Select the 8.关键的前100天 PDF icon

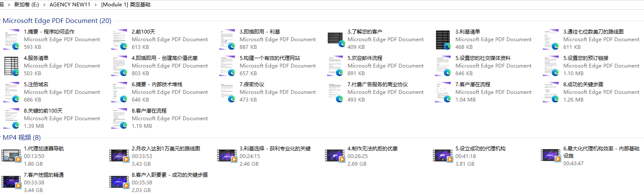[11, 119]
